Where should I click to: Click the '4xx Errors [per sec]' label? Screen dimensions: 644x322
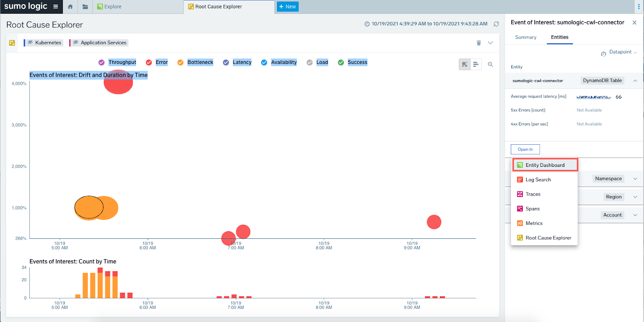[x=529, y=124]
